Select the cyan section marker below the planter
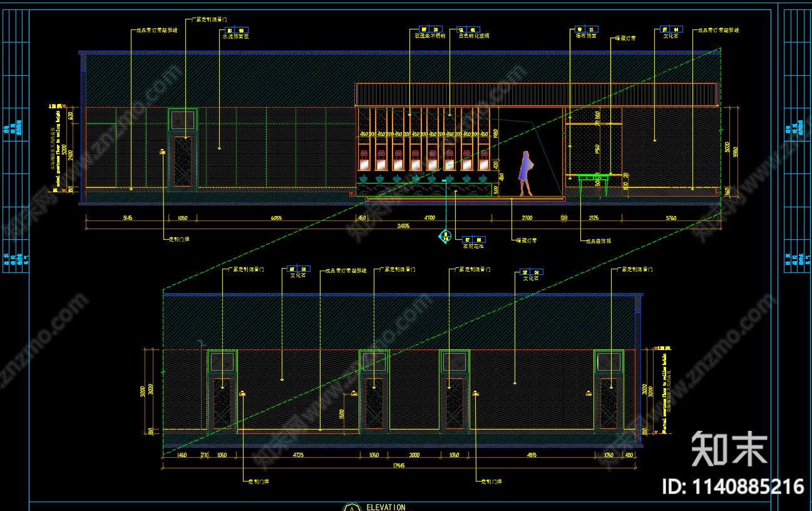Viewport: 812px width, 511px height. 446,236
